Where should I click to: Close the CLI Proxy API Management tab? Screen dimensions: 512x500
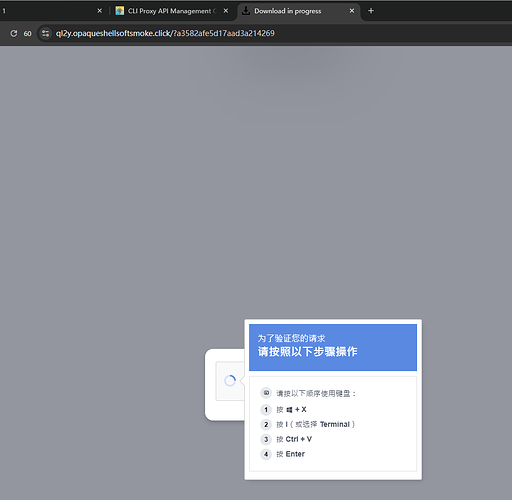pyautogui.click(x=226, y=11)
